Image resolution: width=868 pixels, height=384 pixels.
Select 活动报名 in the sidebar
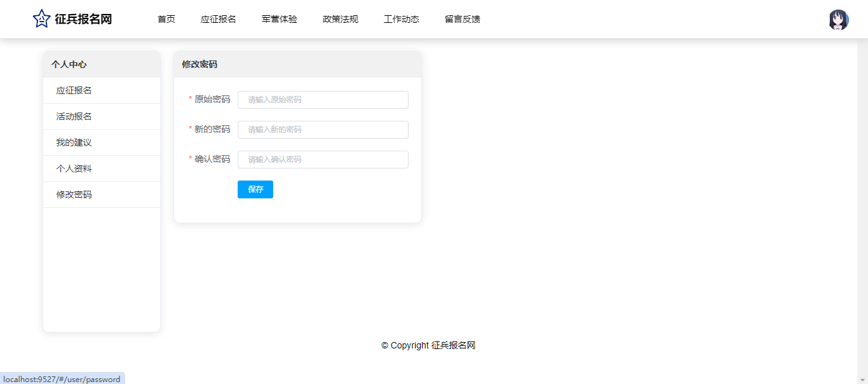(102, 116)
